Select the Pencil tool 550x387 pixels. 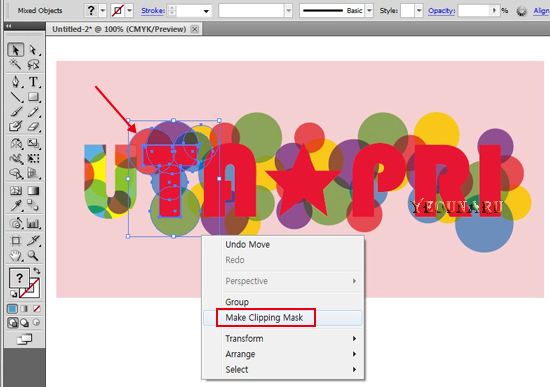33,112
